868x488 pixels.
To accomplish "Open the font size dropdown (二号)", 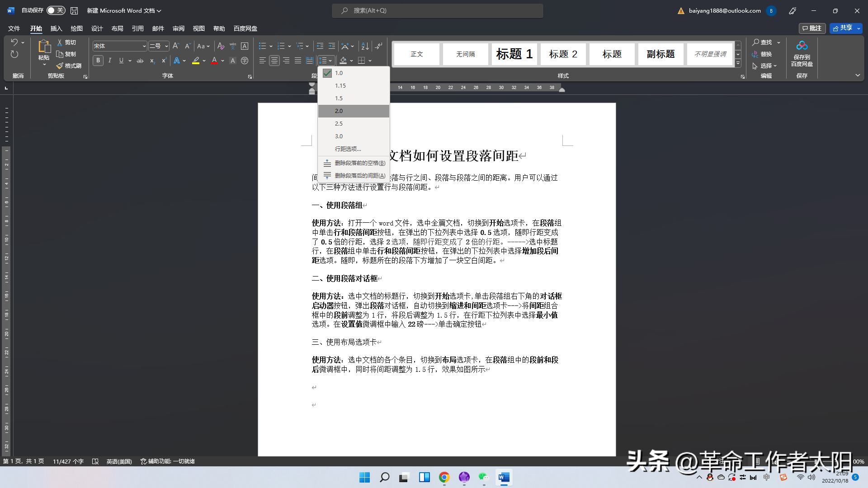I will (166, 46).
